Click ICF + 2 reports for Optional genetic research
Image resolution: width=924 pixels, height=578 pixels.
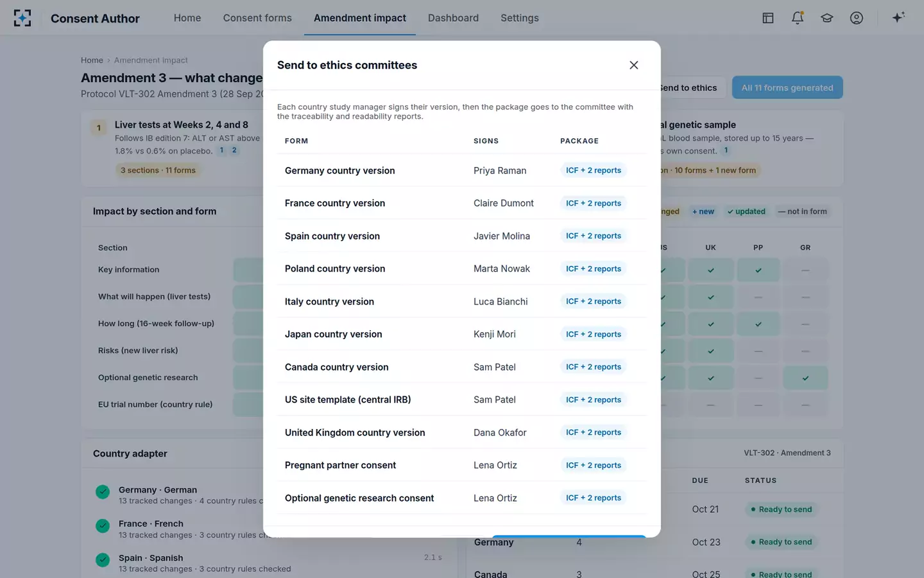(x=594, y=498)
